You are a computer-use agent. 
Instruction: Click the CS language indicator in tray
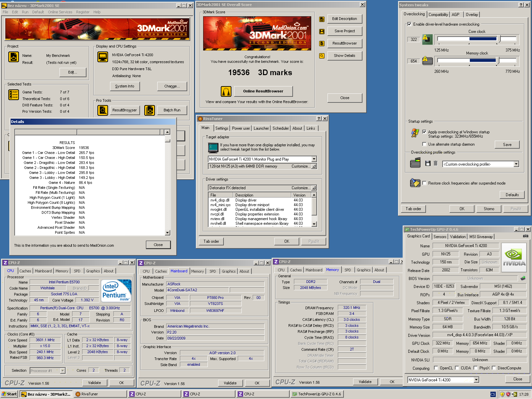(493, 394)
